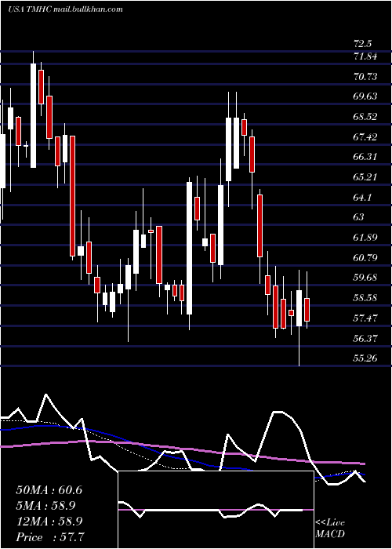The image size is (392, 549).
Task: Click the 56.37 price axis label
Action: pos(366,338)
